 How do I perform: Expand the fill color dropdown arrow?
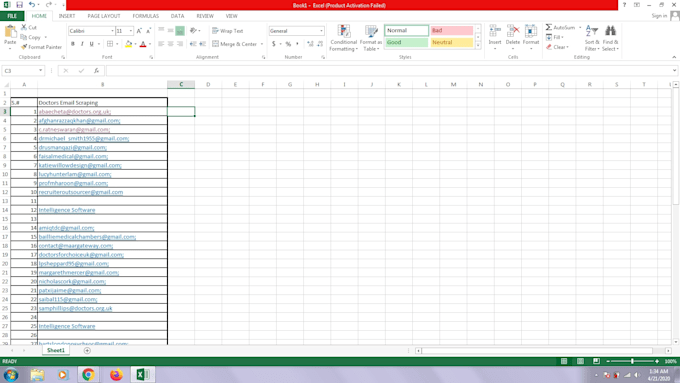(135, 44)
